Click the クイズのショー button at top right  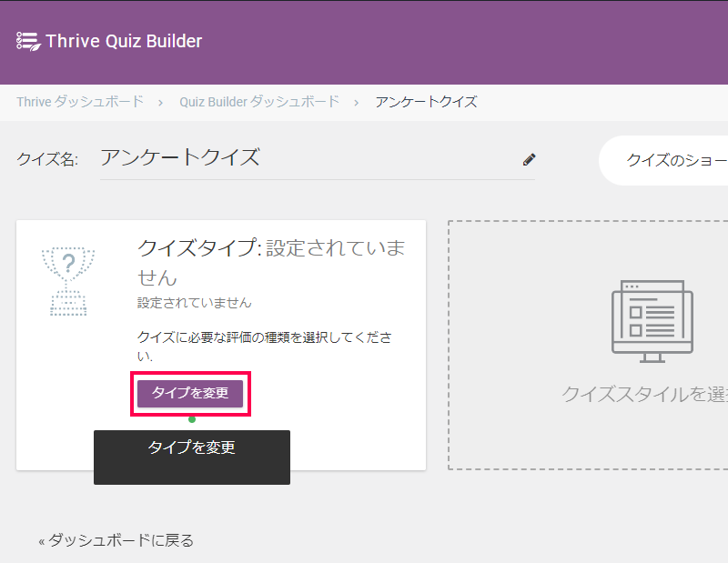(663, 160)
